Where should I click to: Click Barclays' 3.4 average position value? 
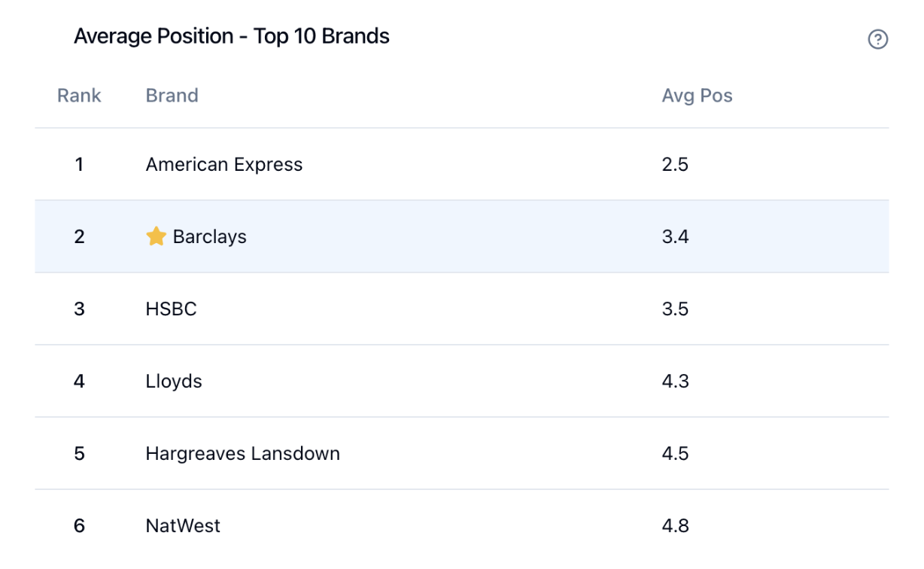(x=675, y=236)
